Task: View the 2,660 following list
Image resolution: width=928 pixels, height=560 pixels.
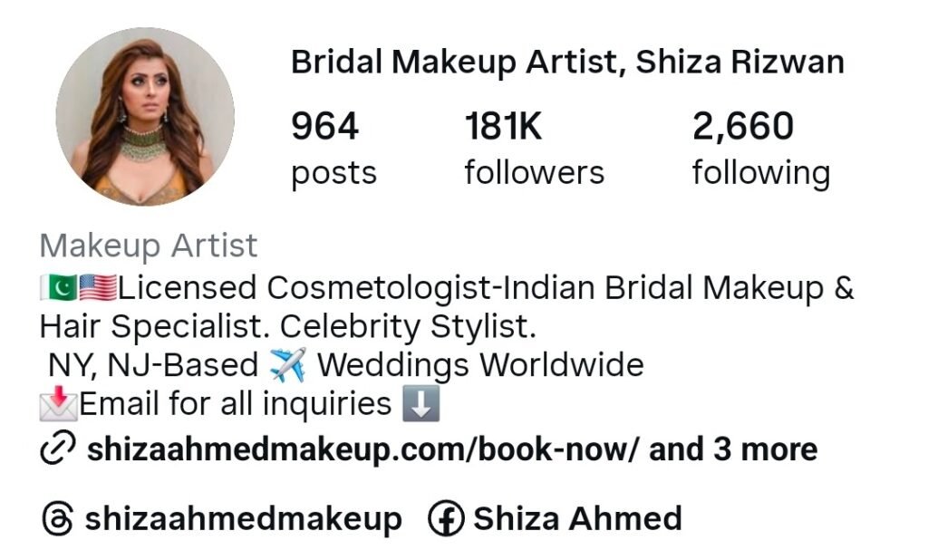Action: pyautogui.click(x=761, y=150)
